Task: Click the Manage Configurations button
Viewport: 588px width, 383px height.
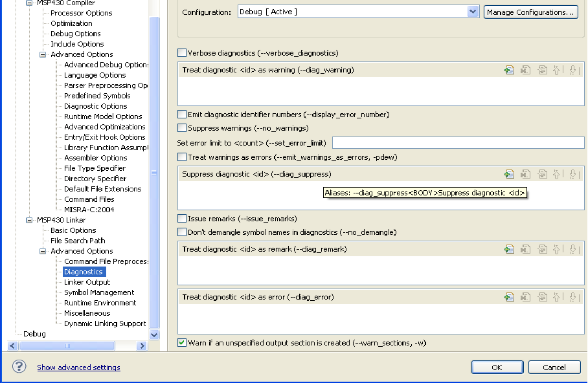Action: (x=530, y=12)
